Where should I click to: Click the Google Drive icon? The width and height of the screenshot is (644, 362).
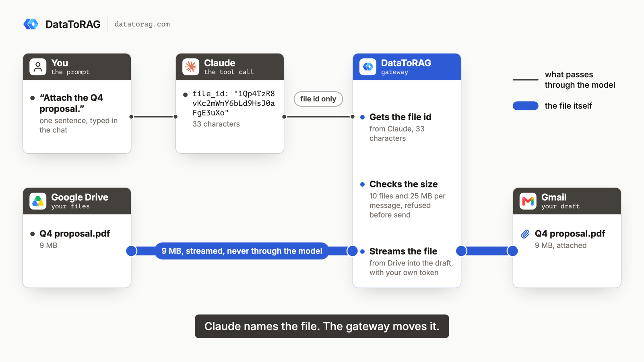point(38,201)
